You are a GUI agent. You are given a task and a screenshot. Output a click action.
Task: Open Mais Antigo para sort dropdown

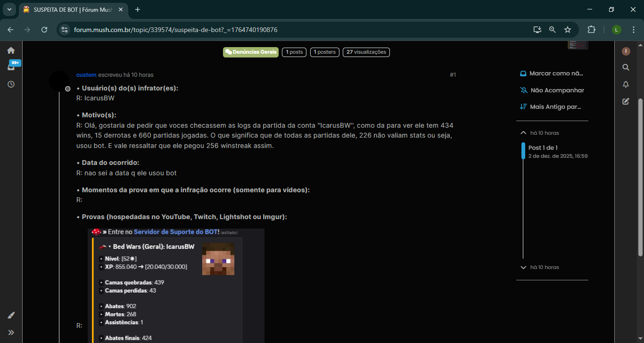[551, 107]
